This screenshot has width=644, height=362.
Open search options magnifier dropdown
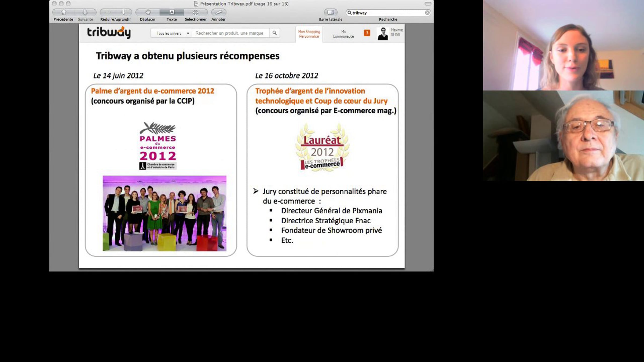349,13
